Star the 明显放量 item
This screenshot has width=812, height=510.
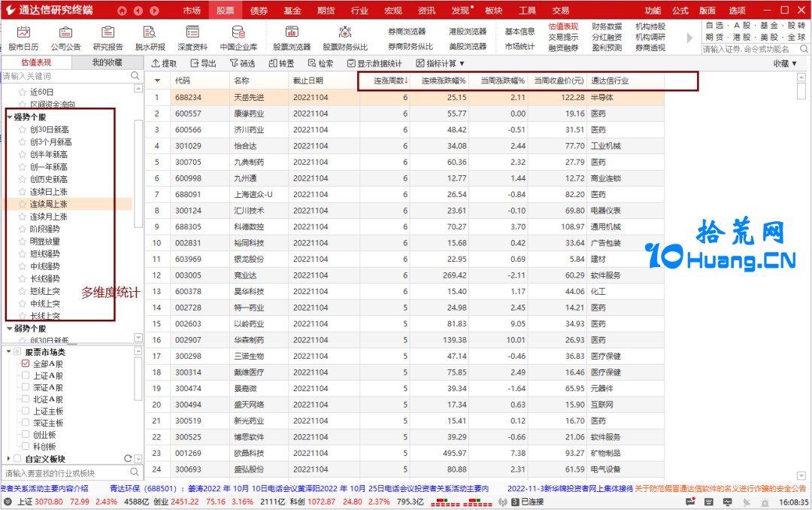tap(23, 241)
